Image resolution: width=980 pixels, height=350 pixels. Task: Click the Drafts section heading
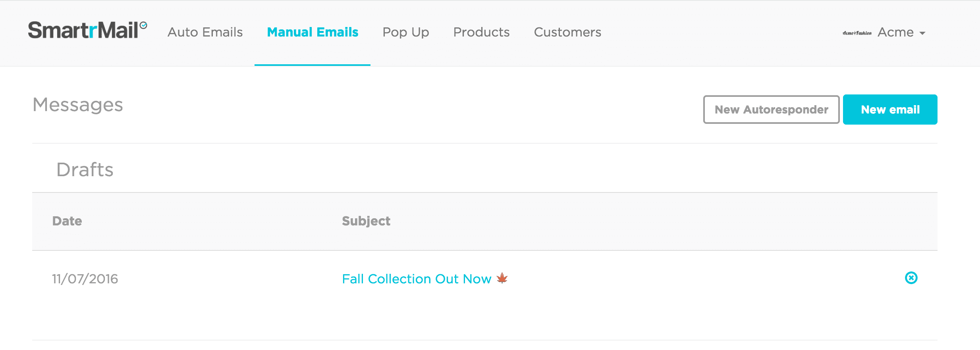tap(85, 169)
